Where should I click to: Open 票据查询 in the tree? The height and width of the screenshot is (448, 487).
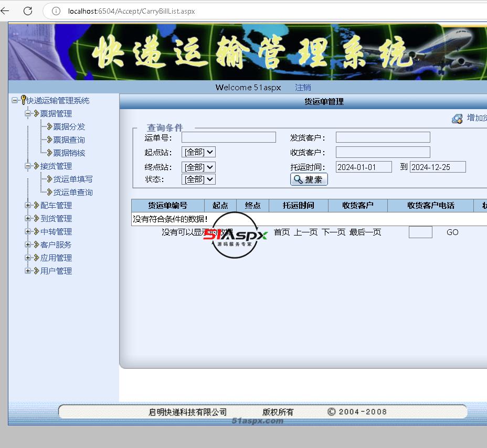(x=69, y=140)
